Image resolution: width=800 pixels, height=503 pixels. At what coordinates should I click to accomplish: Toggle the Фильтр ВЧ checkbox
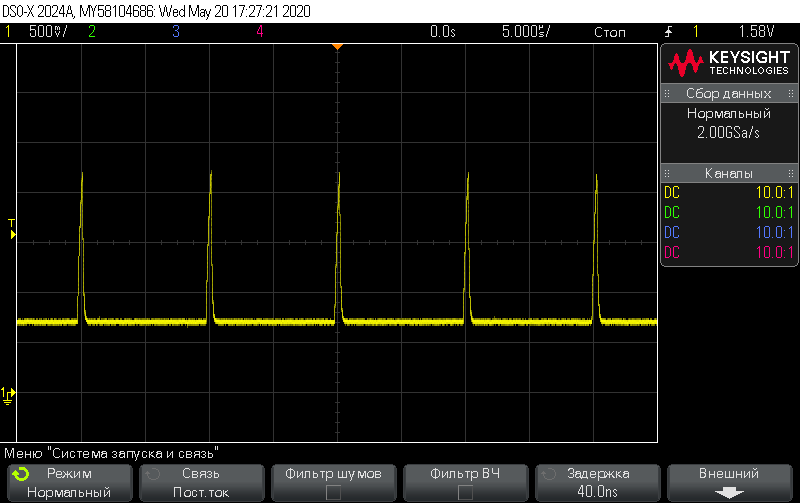[x=465, y=493]
